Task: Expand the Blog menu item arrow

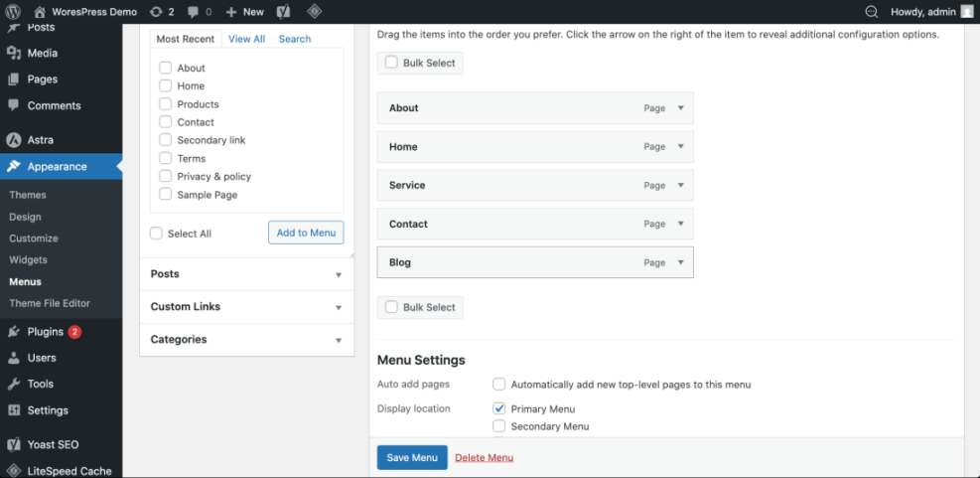Action: 681,262
